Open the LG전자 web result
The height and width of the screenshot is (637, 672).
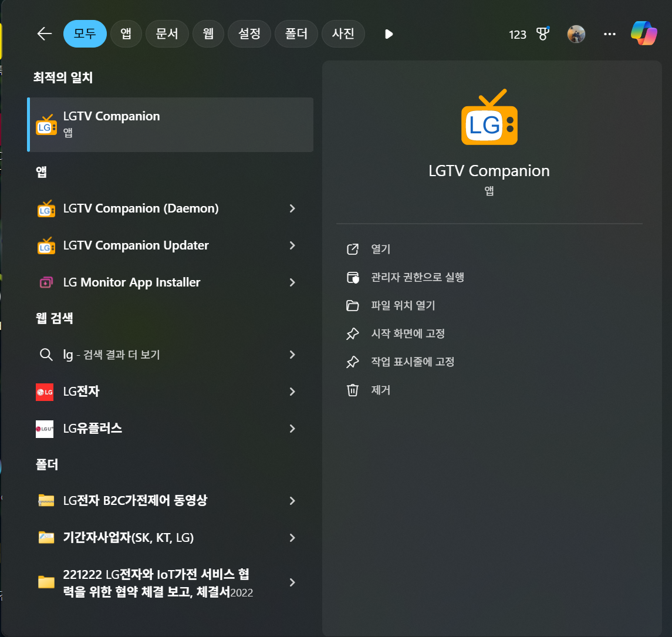coord(170,392)
